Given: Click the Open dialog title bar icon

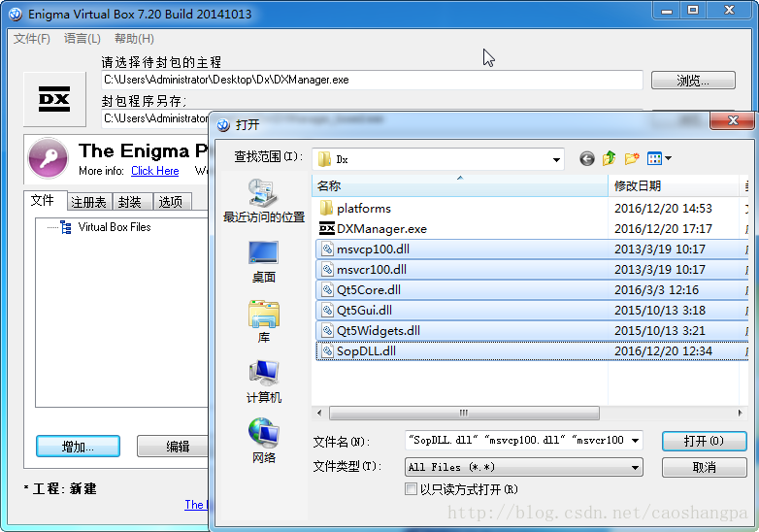Looking at the screenshot, I should (223, 125).
